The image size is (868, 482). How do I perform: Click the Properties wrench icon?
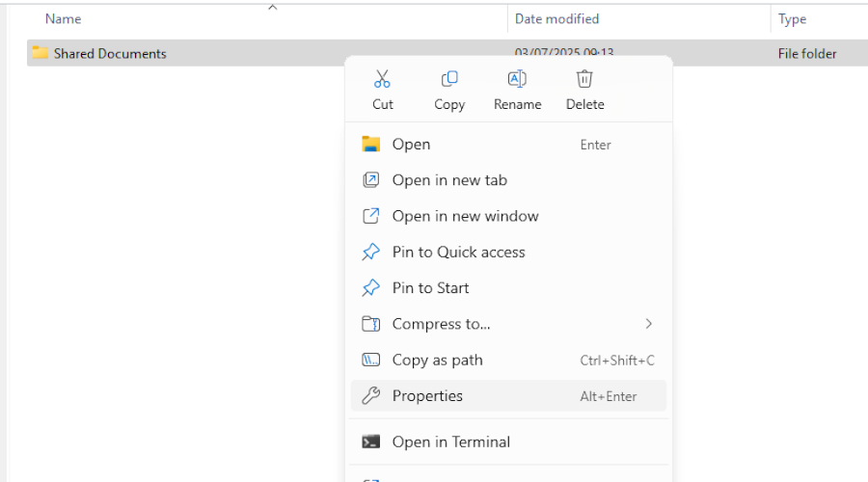371,396
